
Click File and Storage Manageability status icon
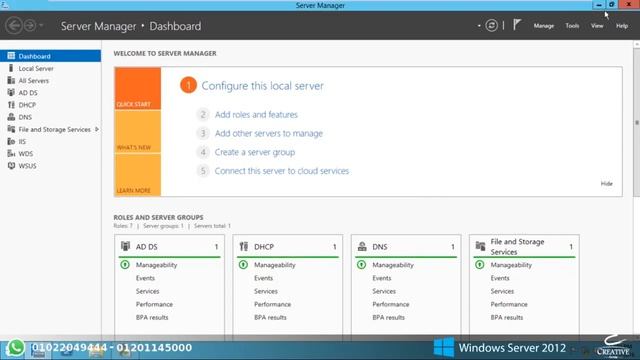pos(480,265)
